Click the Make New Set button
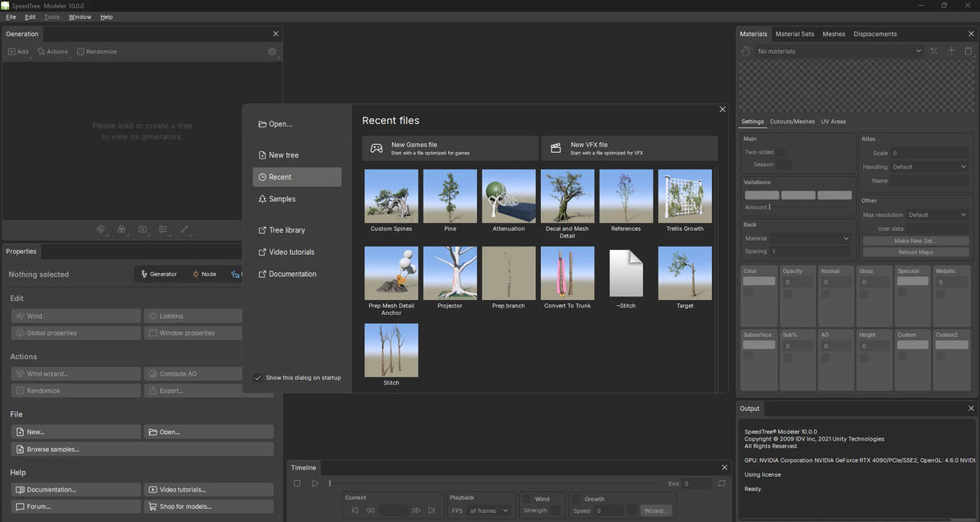The height and width of the screenshot is (522, 980). coord(915,241)
